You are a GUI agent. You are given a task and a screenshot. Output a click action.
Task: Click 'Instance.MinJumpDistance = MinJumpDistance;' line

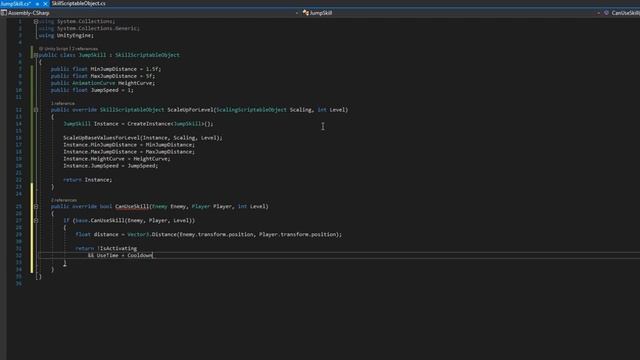pos(129,145)
